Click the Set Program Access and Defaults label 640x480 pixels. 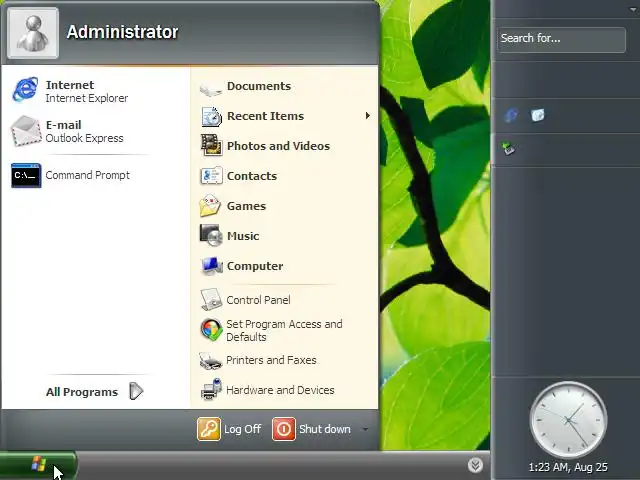[284, 330]
